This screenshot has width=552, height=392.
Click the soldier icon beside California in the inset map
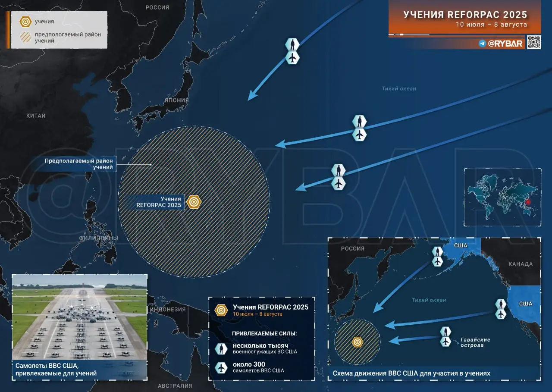click(x=501, y=304)
